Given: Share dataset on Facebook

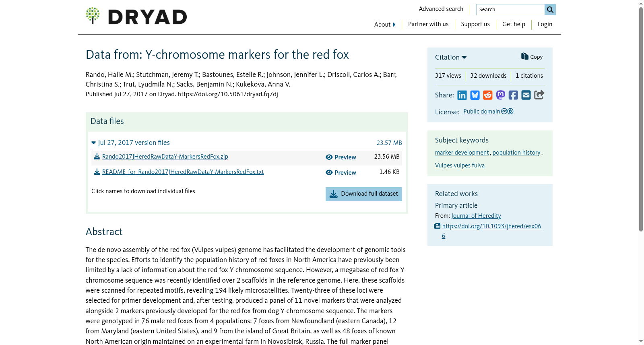Looking at the screenshot, I should 513,95.
